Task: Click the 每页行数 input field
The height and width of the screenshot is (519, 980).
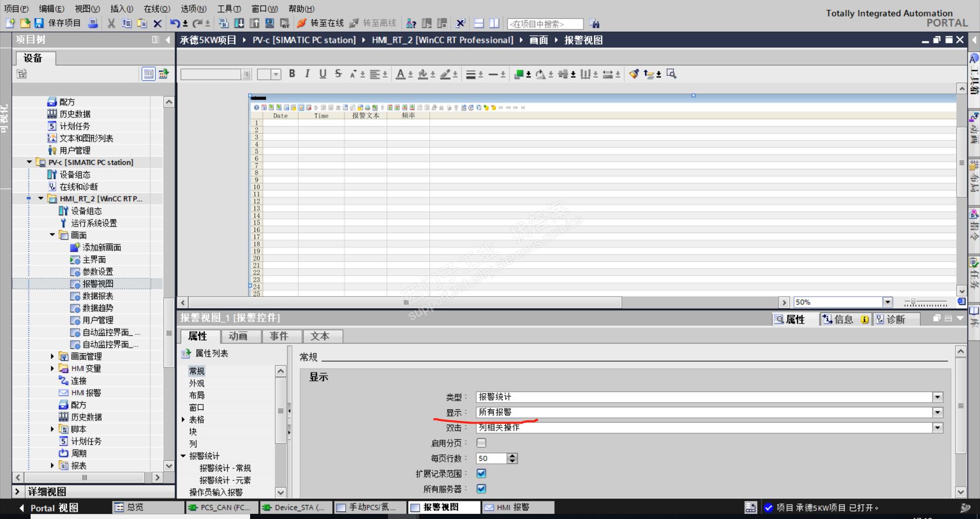Action: coord(492,458)
